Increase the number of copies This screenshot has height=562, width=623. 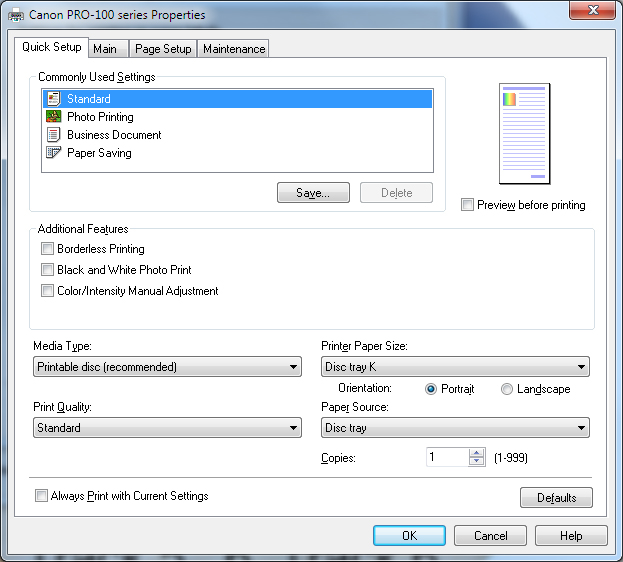coord(476,453)
